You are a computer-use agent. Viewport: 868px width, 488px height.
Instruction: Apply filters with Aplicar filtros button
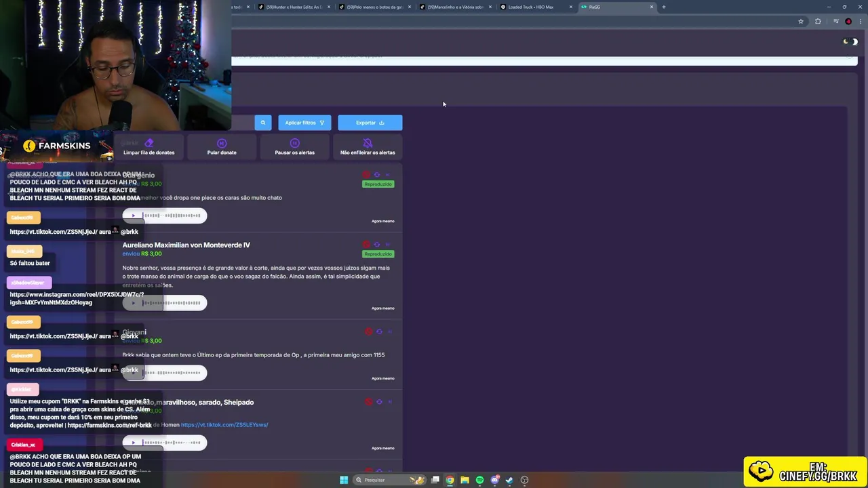pos(304,123)
